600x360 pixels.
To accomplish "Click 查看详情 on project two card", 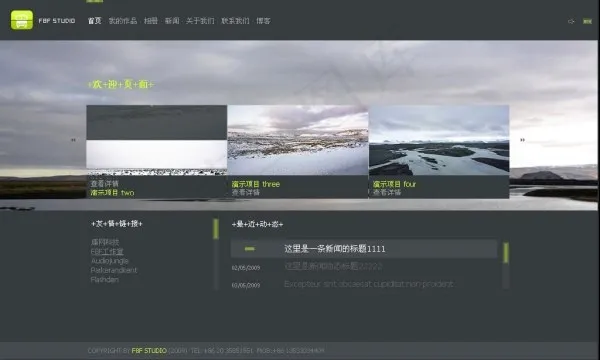I will pyautogui.click(x=104, y=184).
